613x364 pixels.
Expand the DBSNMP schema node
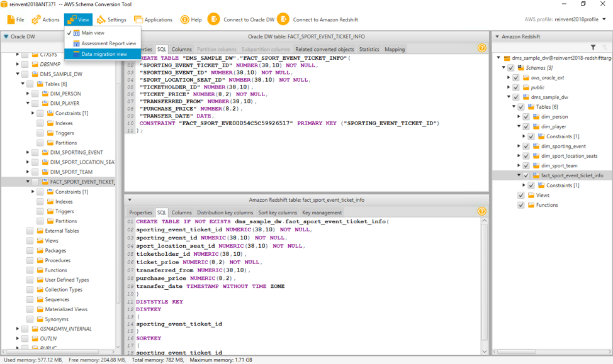18,64
